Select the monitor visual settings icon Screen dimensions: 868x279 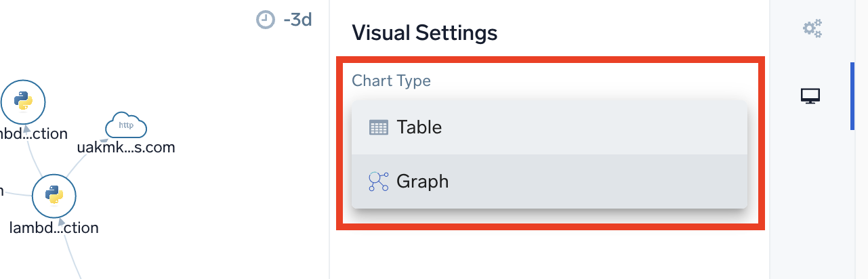click(x=810, y=97)
